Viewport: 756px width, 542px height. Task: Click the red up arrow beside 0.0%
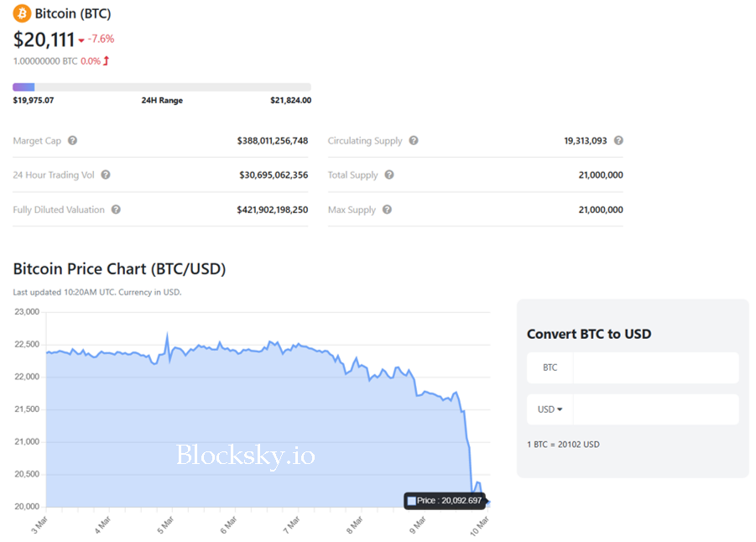pos(106,60)
